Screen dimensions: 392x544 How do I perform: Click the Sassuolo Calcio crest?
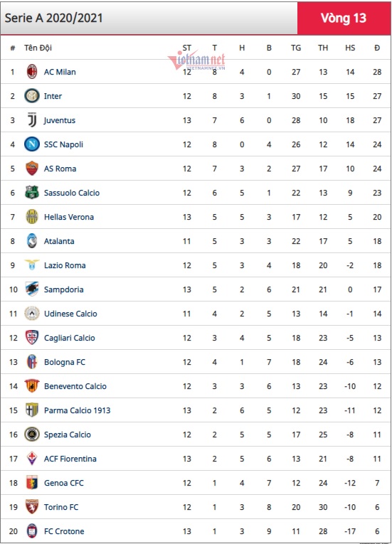coord(32,193)
